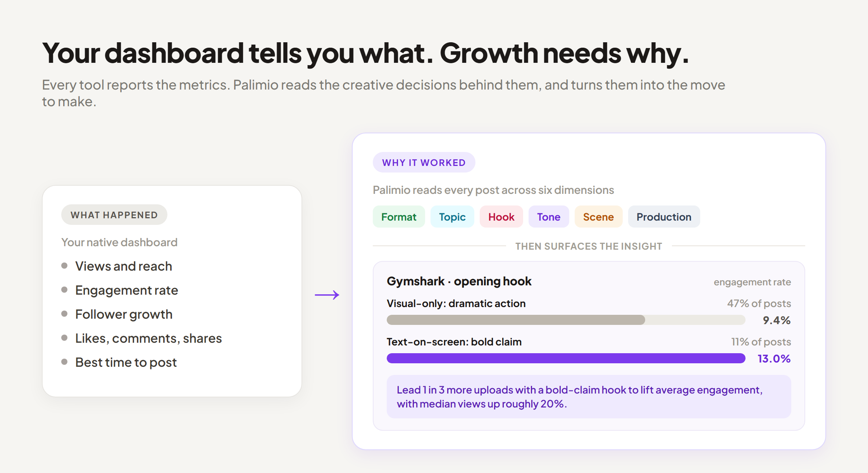Click the WHY IT WORKED badge

point(424,162)
